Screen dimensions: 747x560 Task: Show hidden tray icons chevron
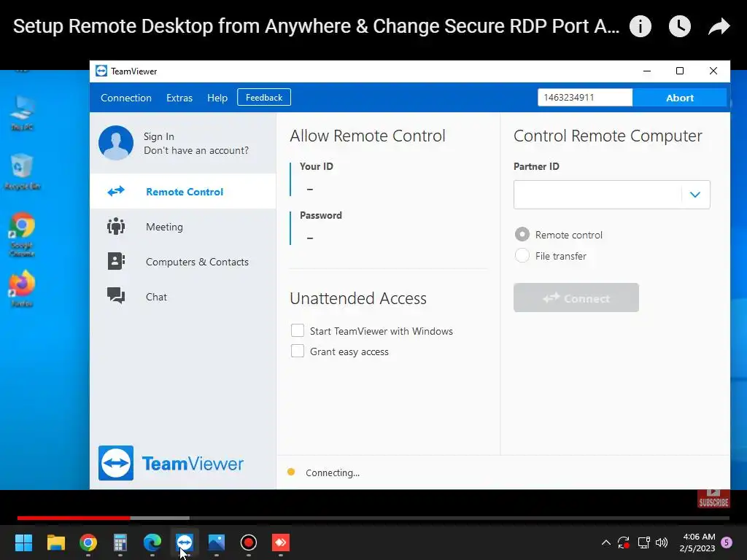click(606, 542)
